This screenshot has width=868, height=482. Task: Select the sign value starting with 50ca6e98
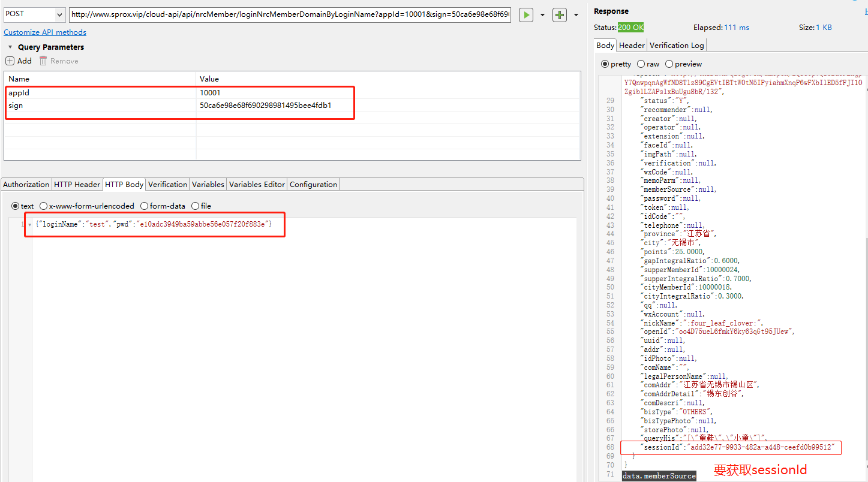point(388,106)
